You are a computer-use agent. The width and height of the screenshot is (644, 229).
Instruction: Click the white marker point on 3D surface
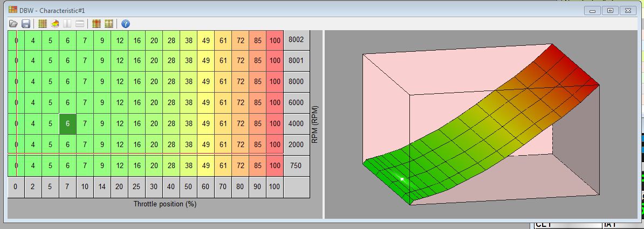(x=402, y=179)
